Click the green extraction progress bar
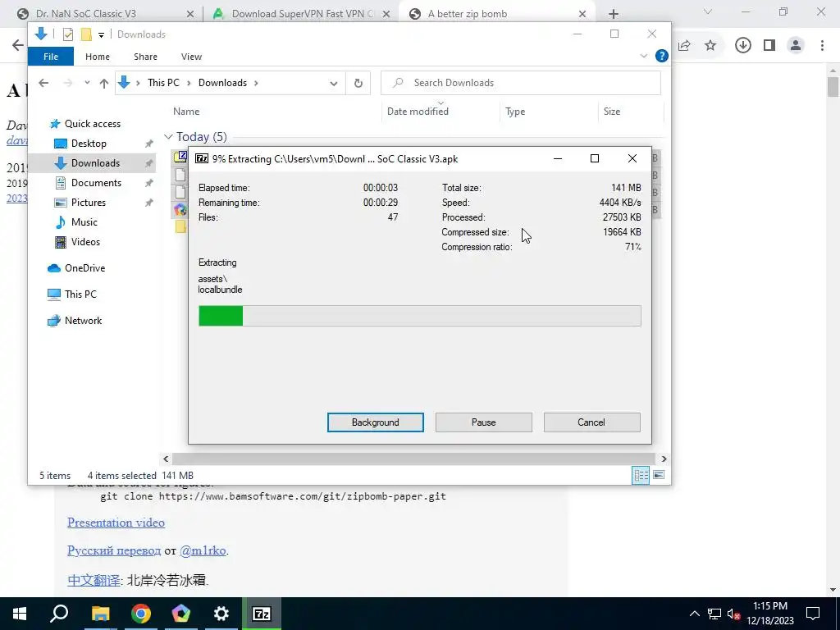The width and height of the screenshot is (840, 630). point(419,316)
